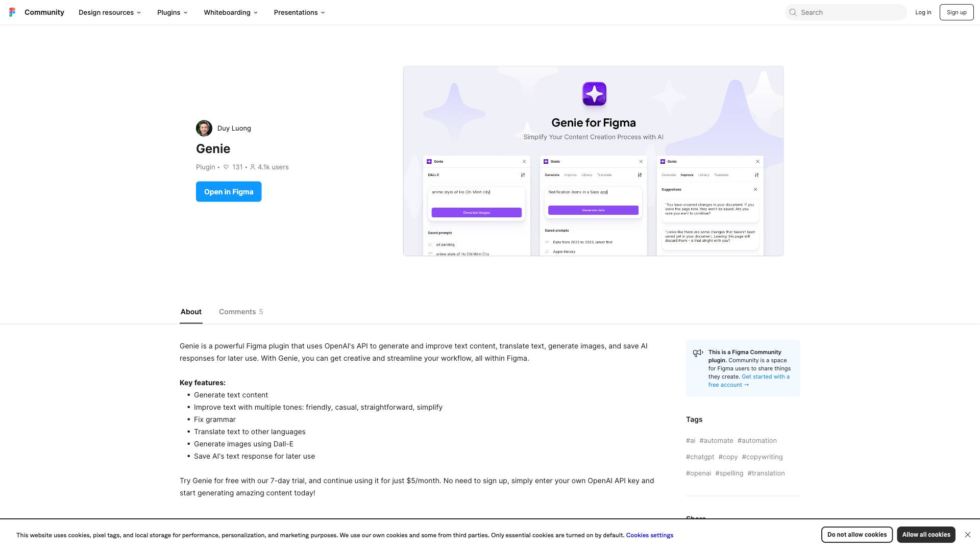Viewport: 980px width, 551px height.
Task: Click Duy Luong's avatar picture
Action: 204,128
